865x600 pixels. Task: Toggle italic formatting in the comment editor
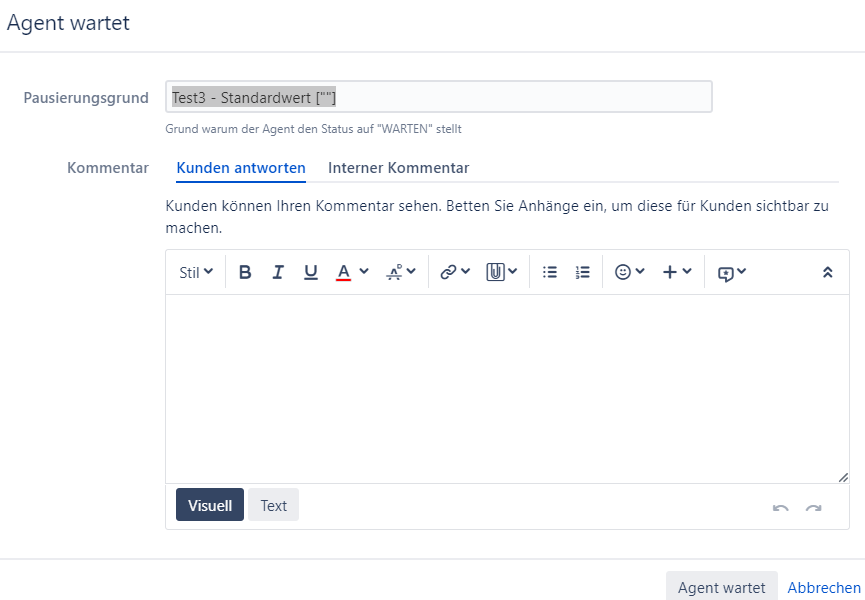click(x=278, y=272)
